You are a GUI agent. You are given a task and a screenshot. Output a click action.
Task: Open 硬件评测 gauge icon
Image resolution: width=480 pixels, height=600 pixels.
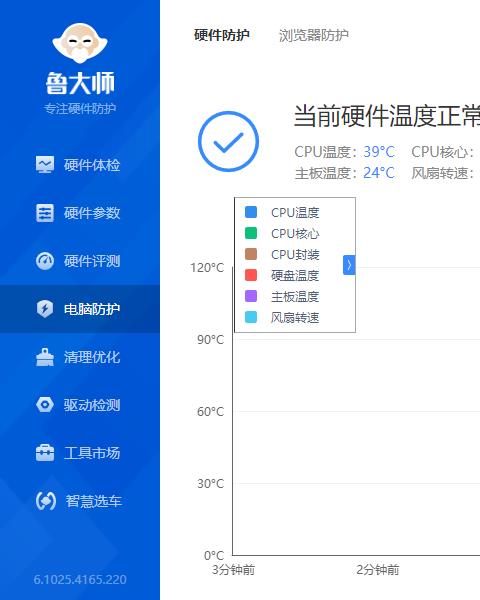(45, 261)
